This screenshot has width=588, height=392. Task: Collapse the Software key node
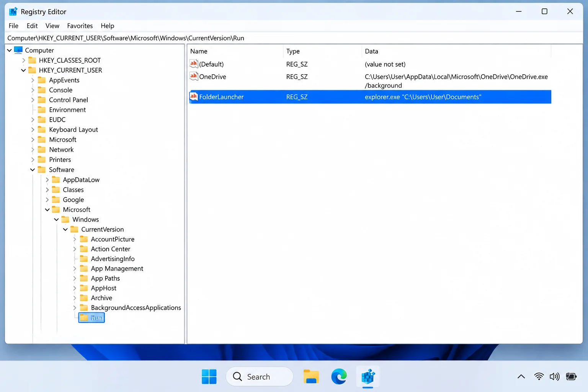pos(33,170)
